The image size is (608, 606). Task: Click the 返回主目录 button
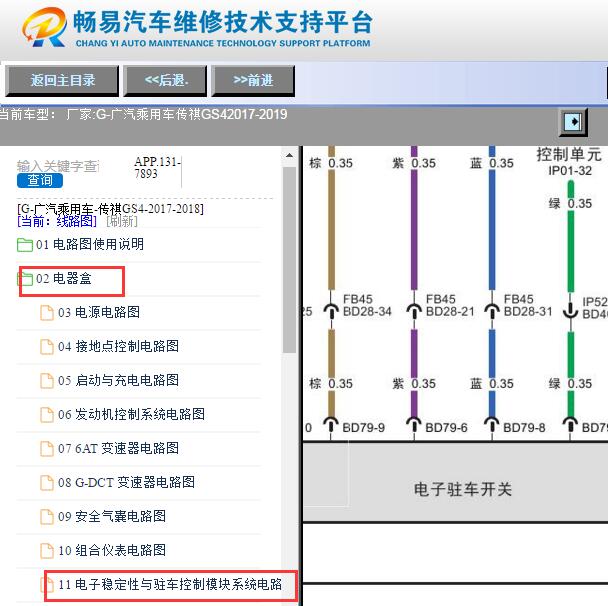62,81
